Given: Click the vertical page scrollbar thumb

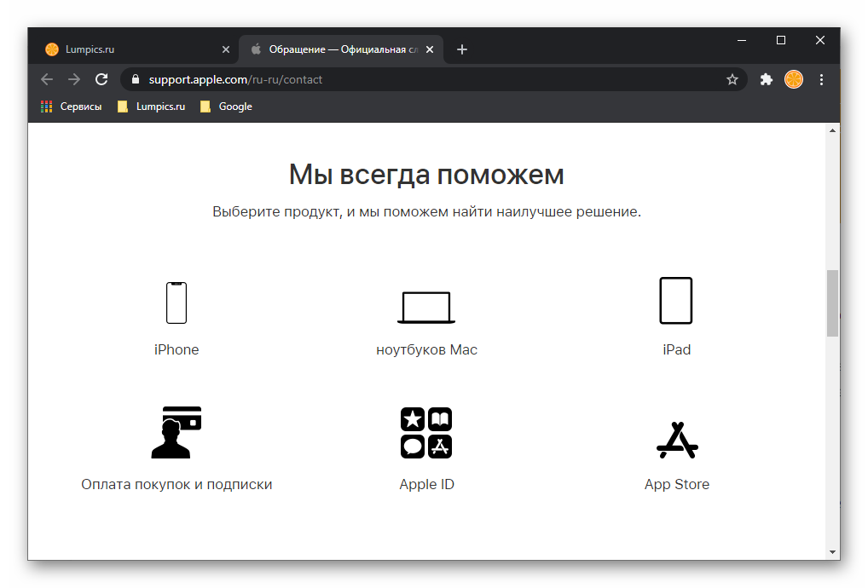Looking at the screenshot, I should tap(832, 303).
